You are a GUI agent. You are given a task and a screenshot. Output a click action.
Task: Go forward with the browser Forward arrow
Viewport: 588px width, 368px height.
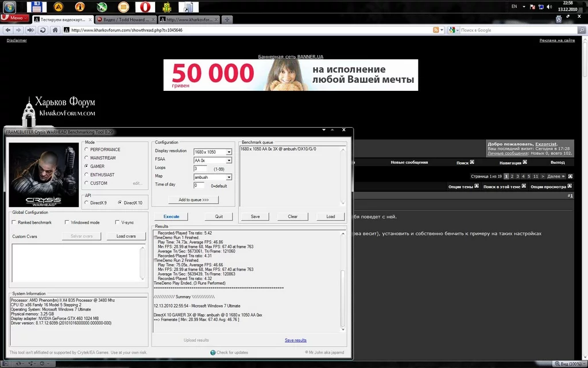(18, 30)
